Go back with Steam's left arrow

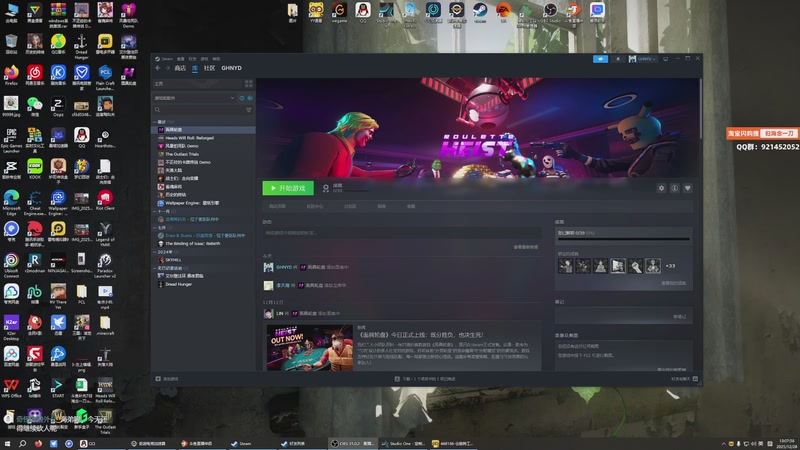pos(158,68)
